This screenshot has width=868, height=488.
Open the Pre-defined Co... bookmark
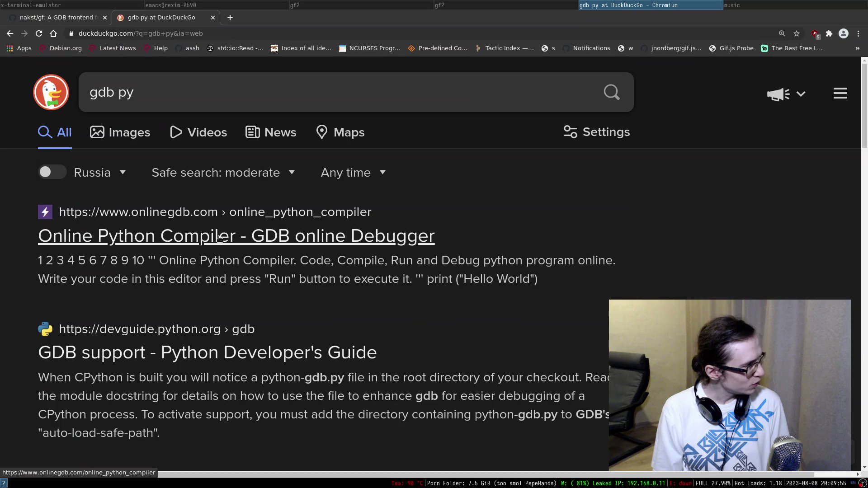pos(438,48)
